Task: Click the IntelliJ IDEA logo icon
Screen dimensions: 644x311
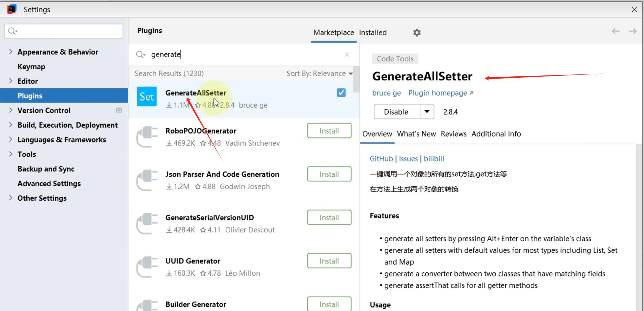Action: click(11, 9)
